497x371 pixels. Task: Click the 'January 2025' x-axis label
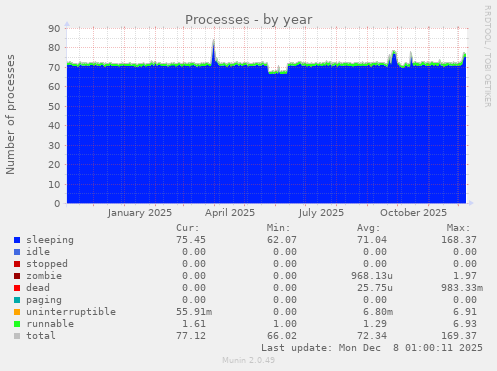click(140, 213)
